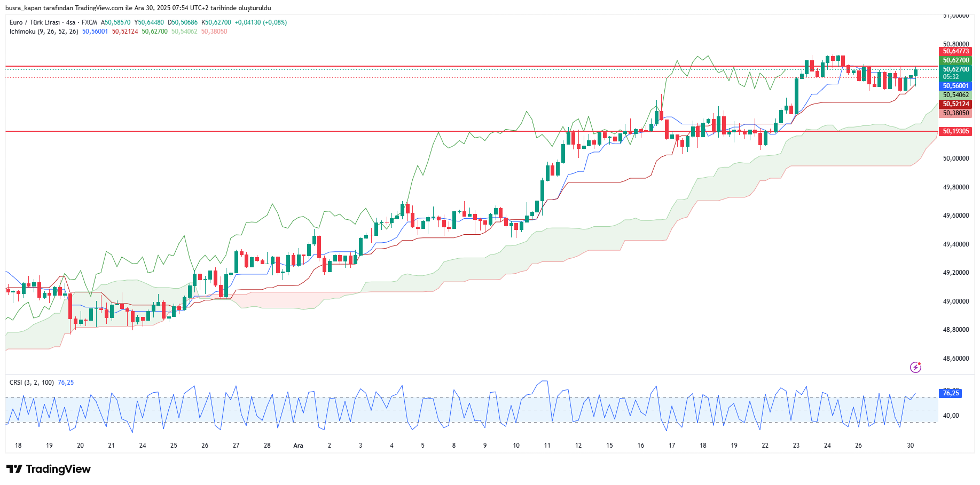Click the Euro / Türk Lirası symbol title
The image size is (980, 485).
(34, 22)
